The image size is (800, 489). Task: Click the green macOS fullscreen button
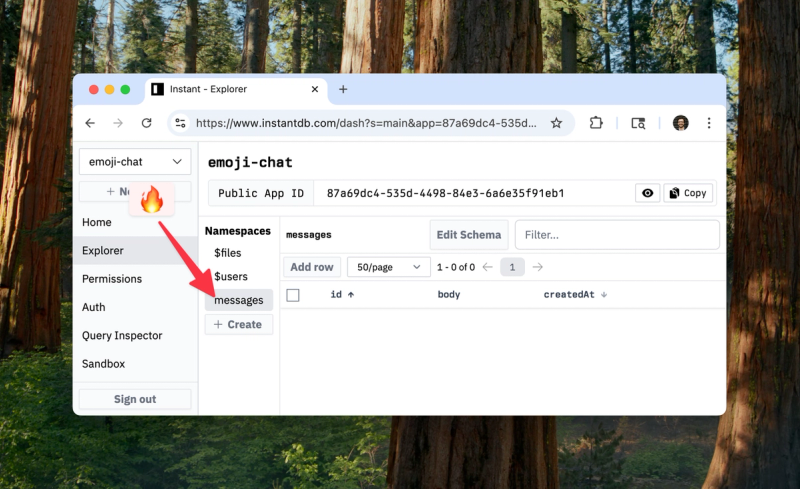pos(125,89)
